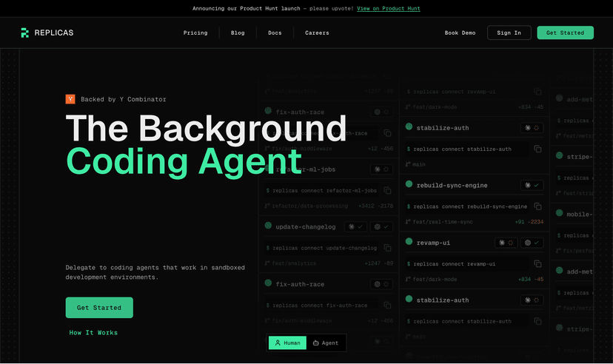Click the green status dot beside rebuild-sync-engine
This screenshot has width=613, height=364.
(409, 184)
